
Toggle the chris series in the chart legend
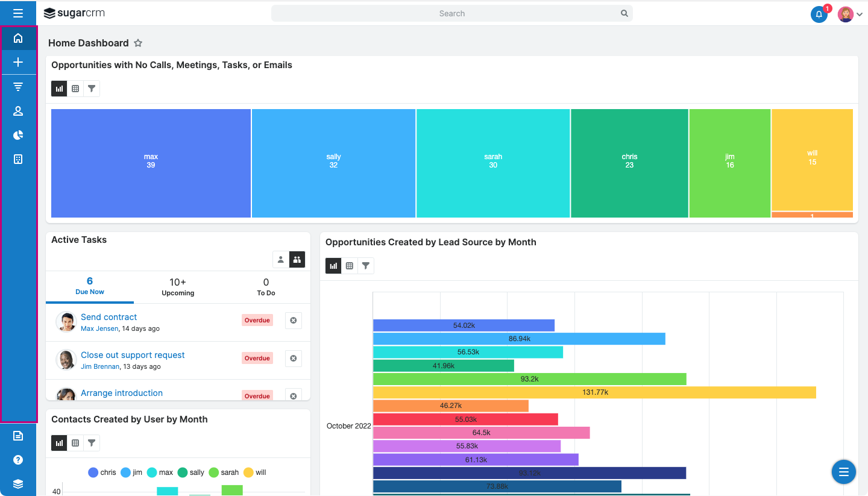102,472
